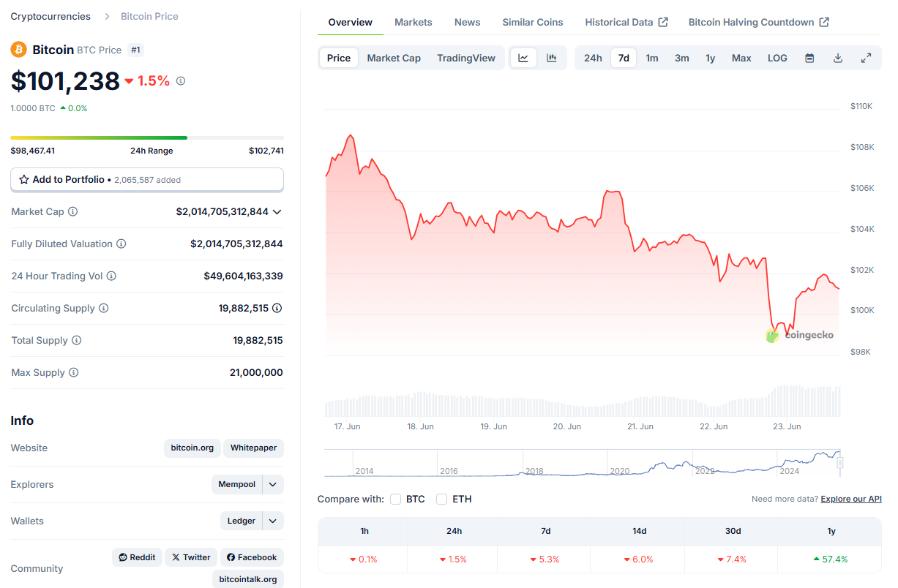This screenshot has height=588, width=898.
Task: Select the Price chart toggle
Action: [339, 58]
